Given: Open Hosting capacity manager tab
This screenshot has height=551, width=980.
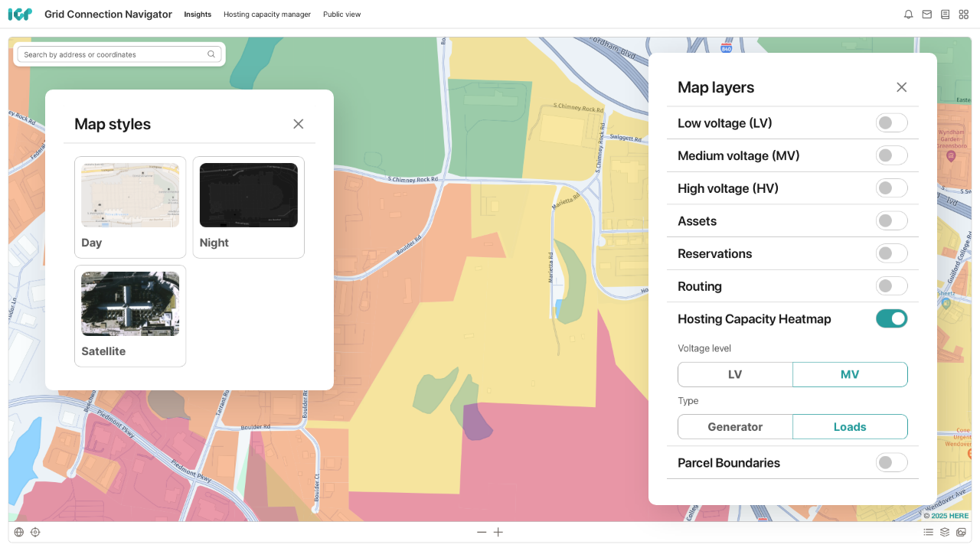Looking at the screenshot, I should coord(267,15).
